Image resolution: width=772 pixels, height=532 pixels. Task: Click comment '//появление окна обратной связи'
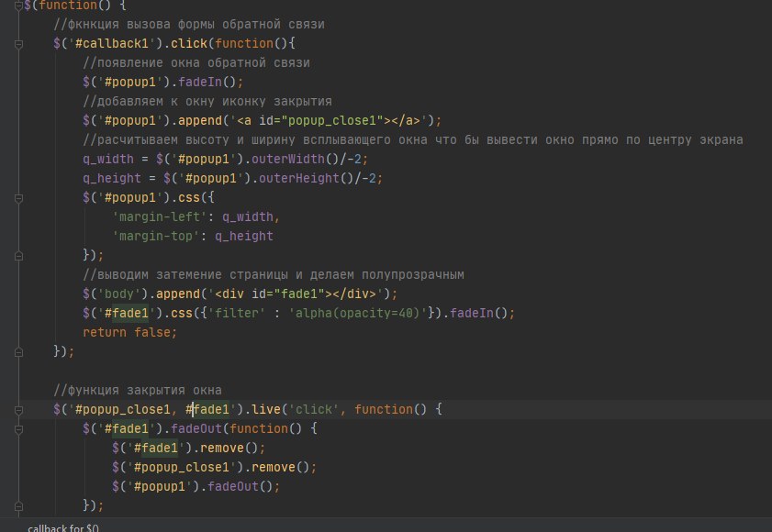(196, 62)
